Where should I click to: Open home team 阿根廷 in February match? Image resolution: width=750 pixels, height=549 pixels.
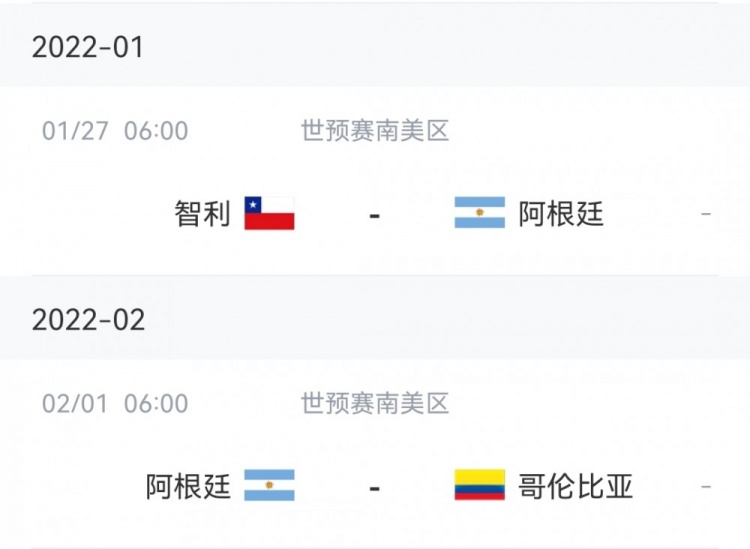[188, 486]
